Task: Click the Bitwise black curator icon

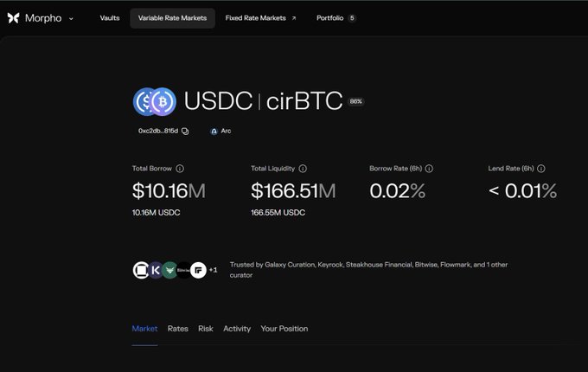Action: click(183, 270)
